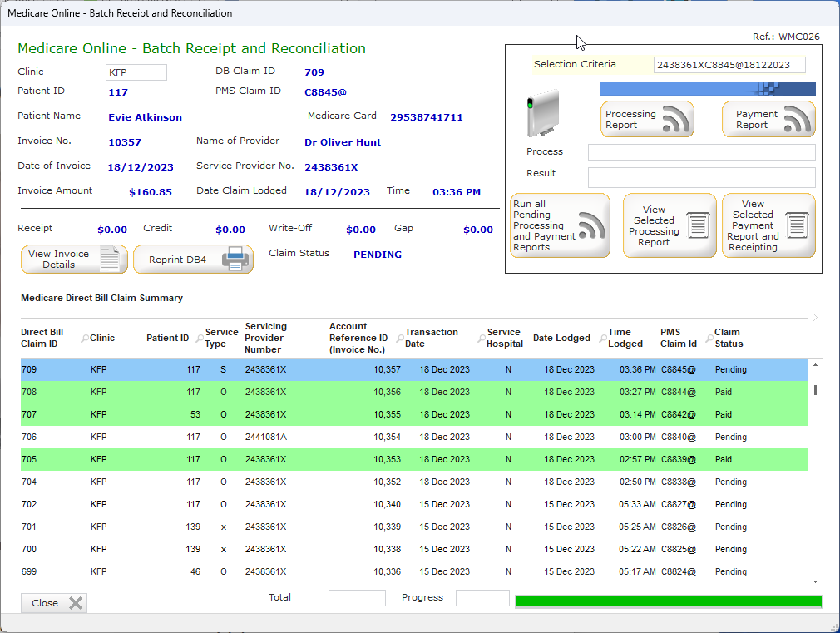The width and height of the screenshot is (840, 633).
Task: Select claim row 706 in the summary table
Action: (x=414, y=438)
